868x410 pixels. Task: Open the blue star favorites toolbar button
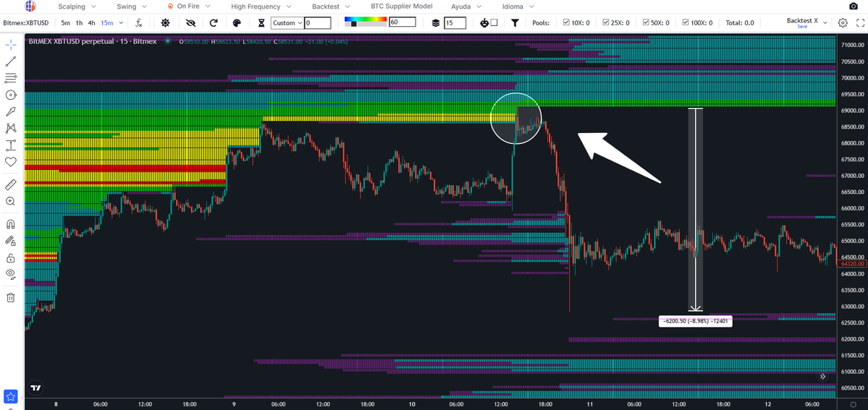[x=11, y=397]
